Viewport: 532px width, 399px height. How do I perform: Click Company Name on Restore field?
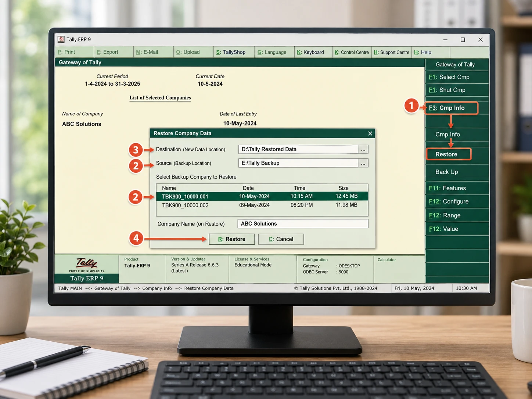coord(303,224)
